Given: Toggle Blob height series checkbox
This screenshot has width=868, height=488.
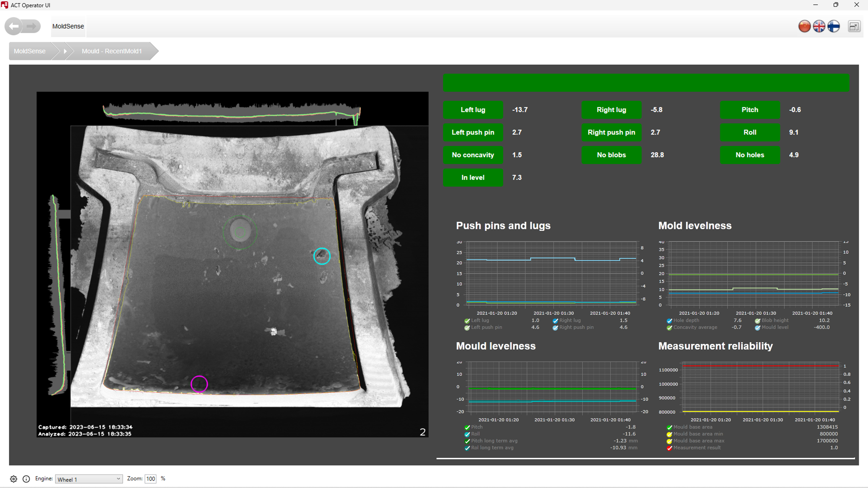Looking at the screenshot, I should coord(757,321).
